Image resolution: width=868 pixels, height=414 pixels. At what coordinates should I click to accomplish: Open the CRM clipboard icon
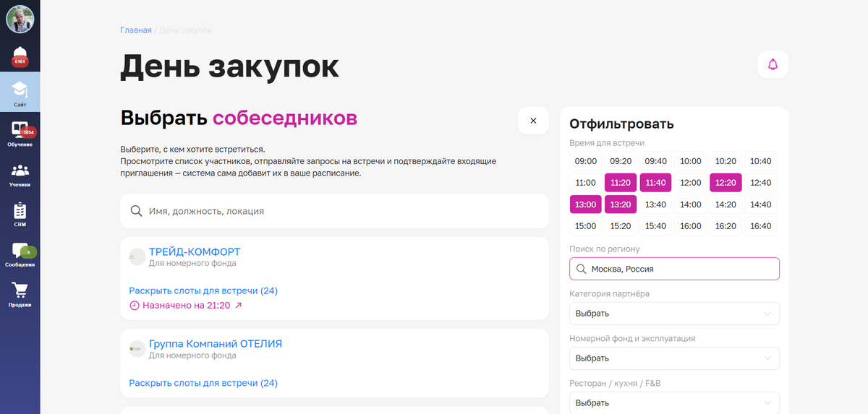click(x=20, y=214)
